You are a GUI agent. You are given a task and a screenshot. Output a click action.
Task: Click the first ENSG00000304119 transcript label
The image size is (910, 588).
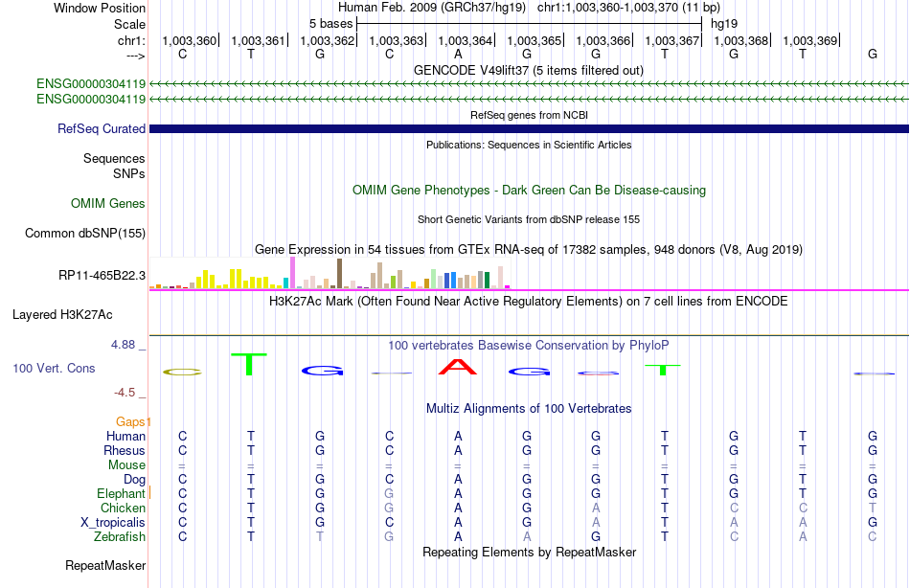(91, 84)
